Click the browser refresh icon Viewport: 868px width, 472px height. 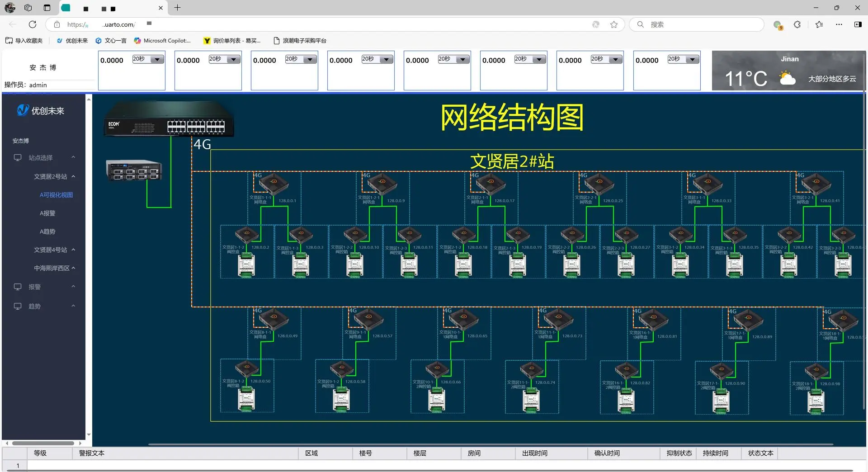[x=33, y=24]
